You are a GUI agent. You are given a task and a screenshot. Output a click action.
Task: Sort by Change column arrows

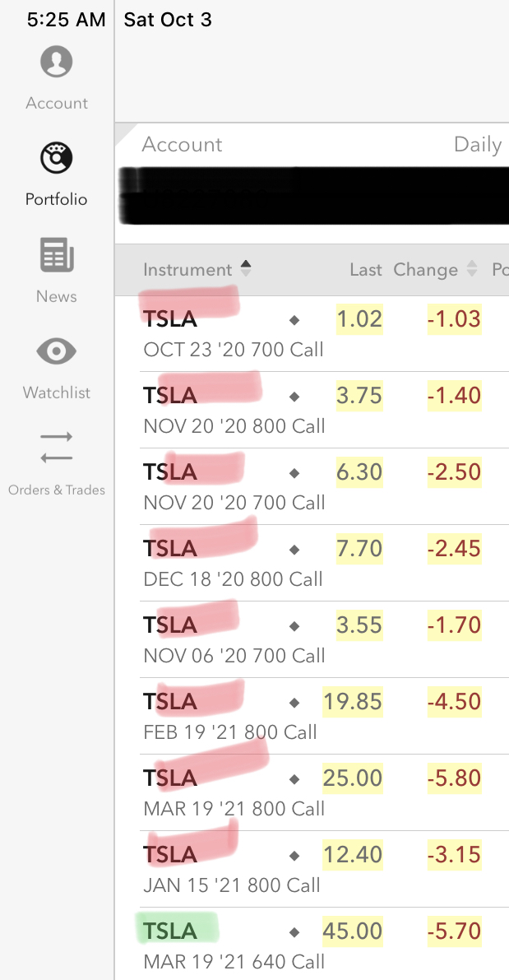472,269
